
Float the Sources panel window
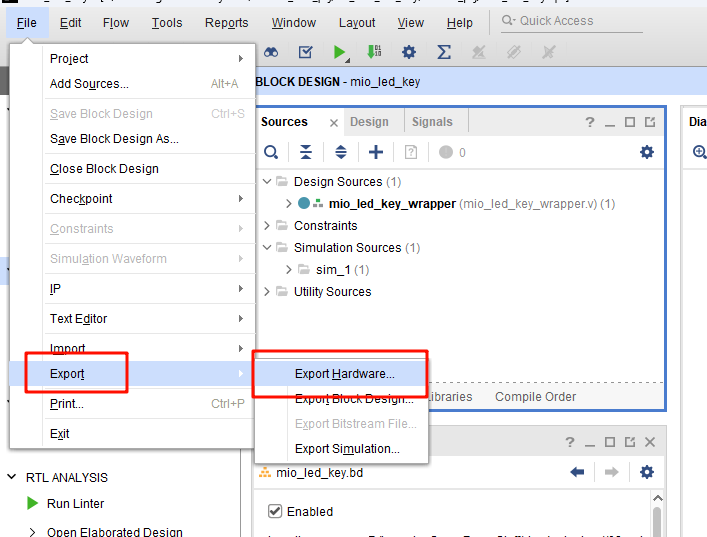point(650,122)
